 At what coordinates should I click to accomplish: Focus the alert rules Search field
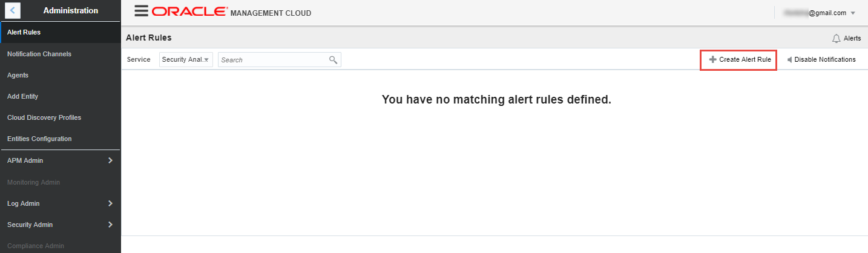tap(280, 60)
